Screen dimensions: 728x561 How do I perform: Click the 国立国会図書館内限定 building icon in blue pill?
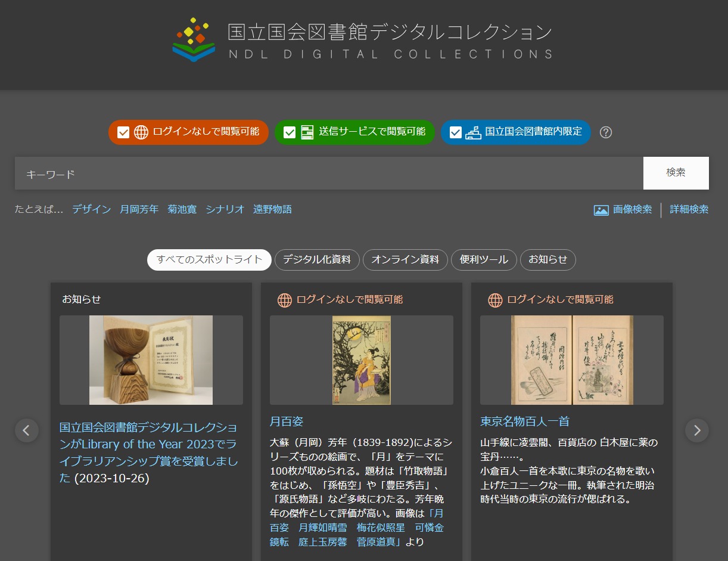[473, 132]
